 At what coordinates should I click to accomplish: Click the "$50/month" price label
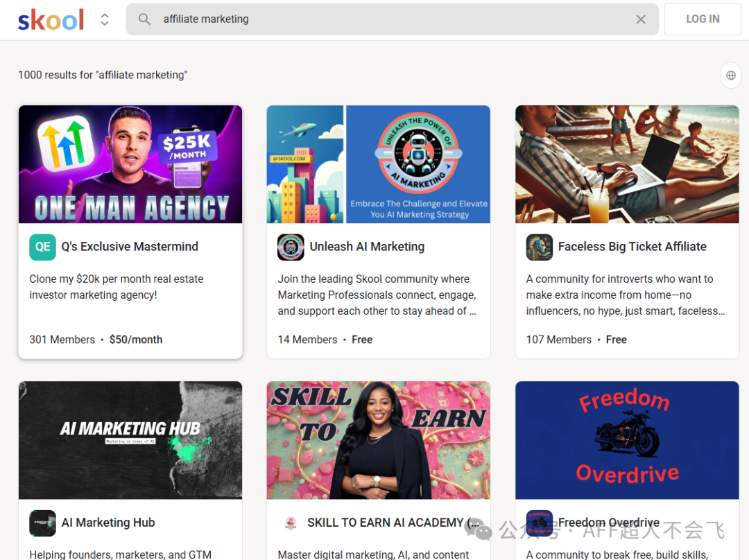tap(136, 340)
